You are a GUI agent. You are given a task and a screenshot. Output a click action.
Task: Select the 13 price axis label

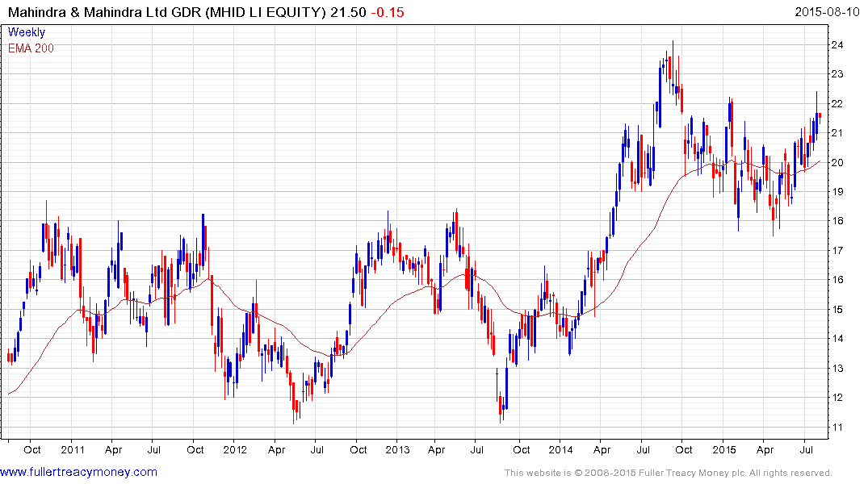[x=837, y=369]
